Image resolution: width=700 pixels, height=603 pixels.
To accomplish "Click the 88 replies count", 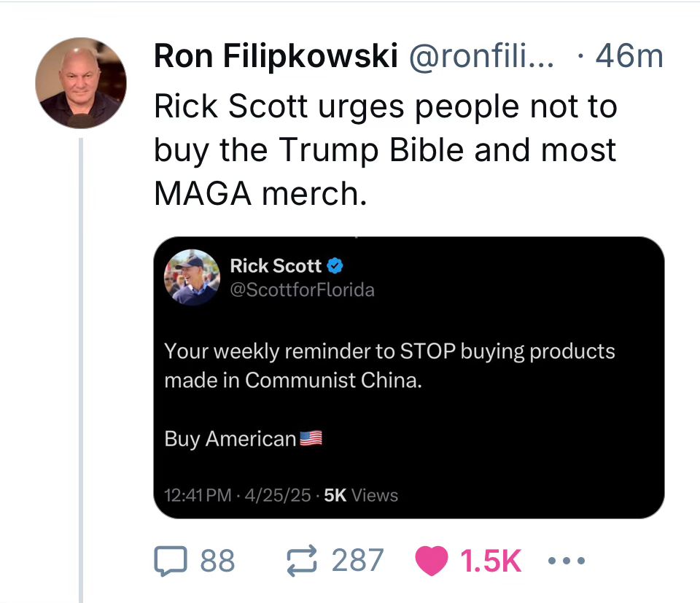I will (217, 561).
